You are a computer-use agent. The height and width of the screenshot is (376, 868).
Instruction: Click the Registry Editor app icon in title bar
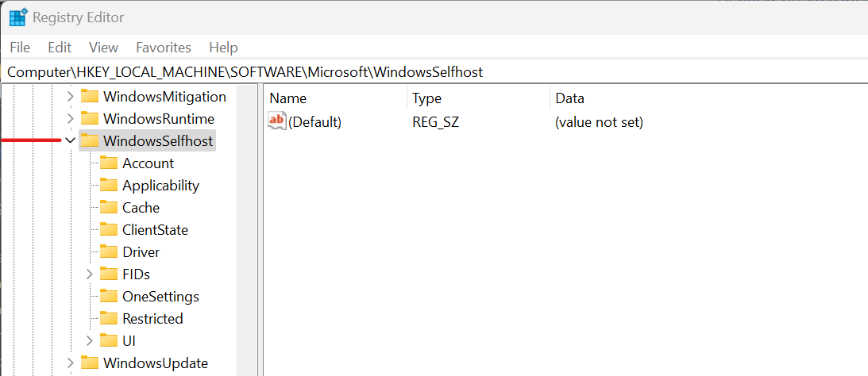[17, 17]
